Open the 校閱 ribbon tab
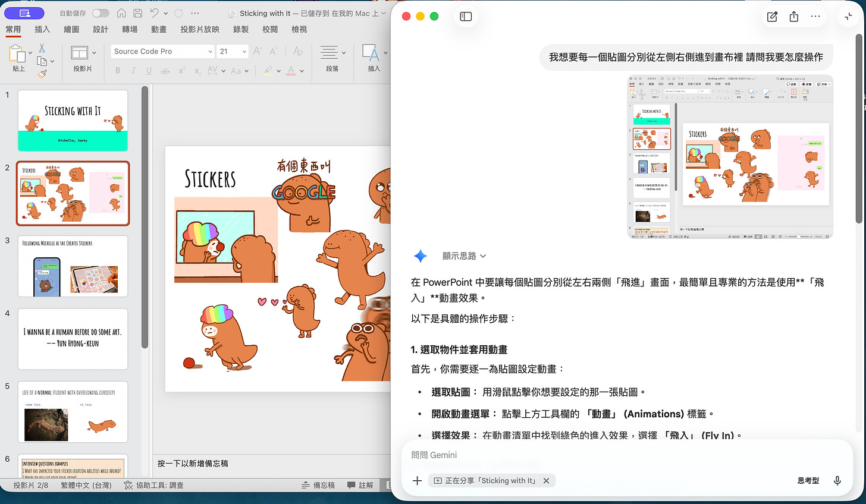The image size is (866, 504). point(270,29)
